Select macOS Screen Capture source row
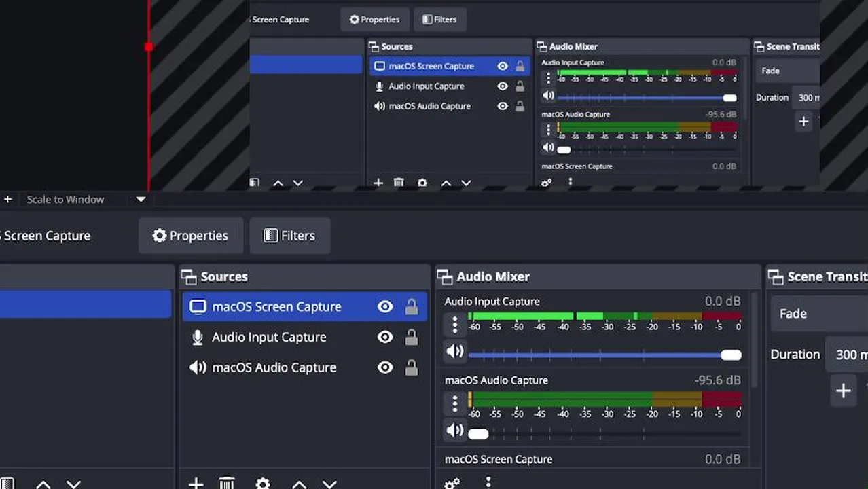Image resolution: width=868 pixels, height=489 pixels. (x=304, y=307)
